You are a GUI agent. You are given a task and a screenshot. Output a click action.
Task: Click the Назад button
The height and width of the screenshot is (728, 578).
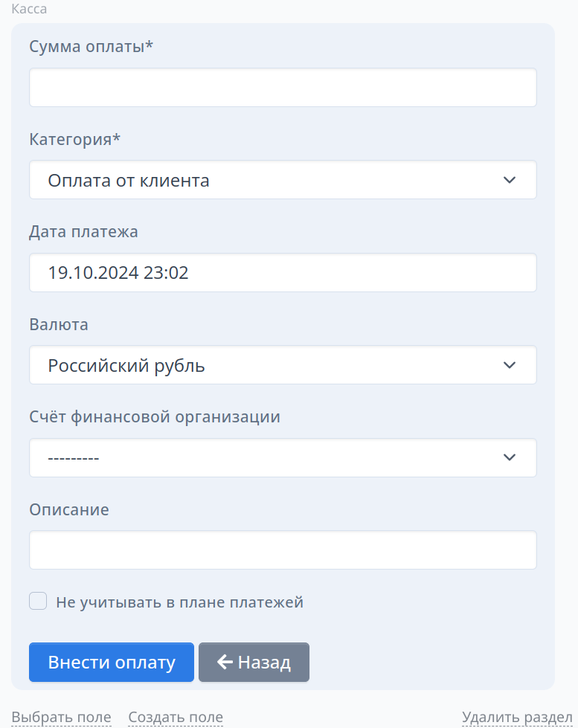tap(254, 662)
